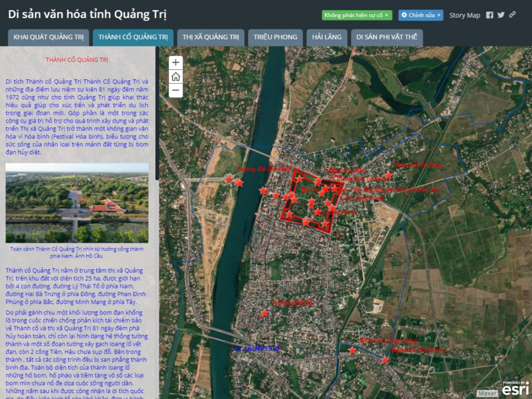Viewport: 532px width, 399px height.
Task: Close the 'Chỉnh sửa' edit badge
Action: click(438, 15)
